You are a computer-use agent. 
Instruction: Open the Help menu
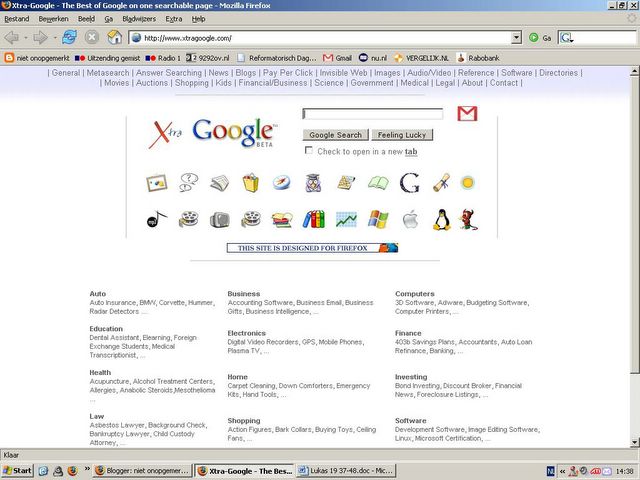pos(198,19)
